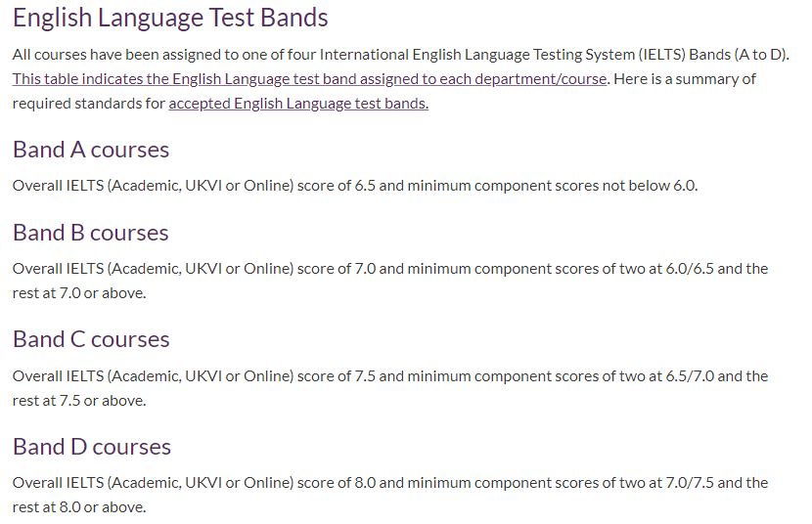Screen dimensions: 812x524
Task: Click 'rest at 8.0 or above' text
Action: coord(78,507)
